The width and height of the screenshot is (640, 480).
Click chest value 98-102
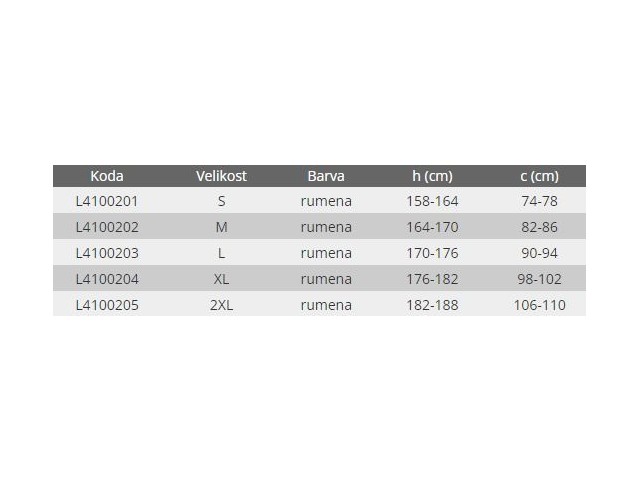539,279
